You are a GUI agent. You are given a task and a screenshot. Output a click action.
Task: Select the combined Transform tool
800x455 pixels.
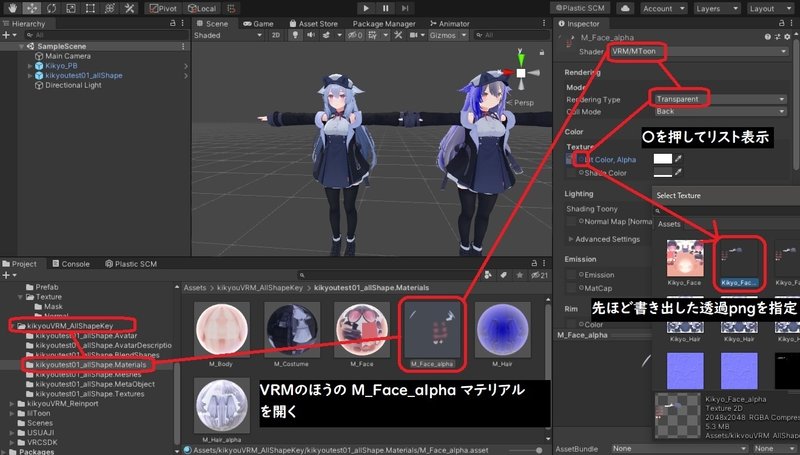pos(109,8)
